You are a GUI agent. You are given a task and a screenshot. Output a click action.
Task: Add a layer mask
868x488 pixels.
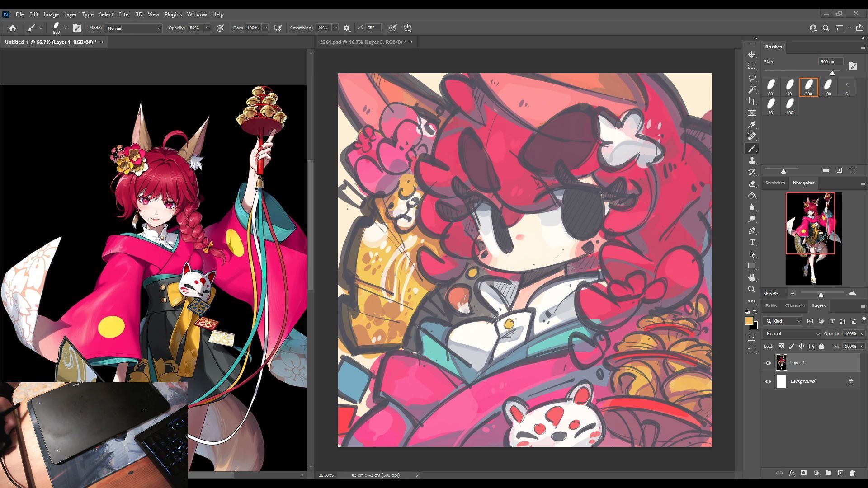click(803, 473)
